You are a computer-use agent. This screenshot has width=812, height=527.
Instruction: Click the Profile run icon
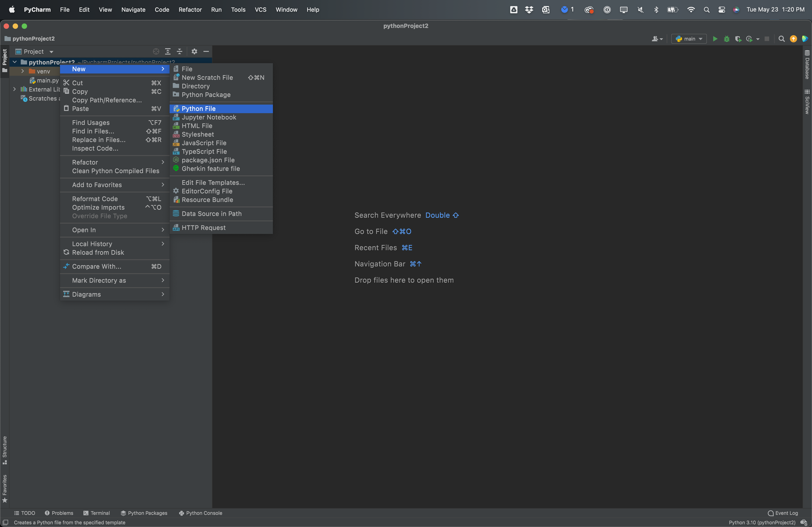click(749, 39)
